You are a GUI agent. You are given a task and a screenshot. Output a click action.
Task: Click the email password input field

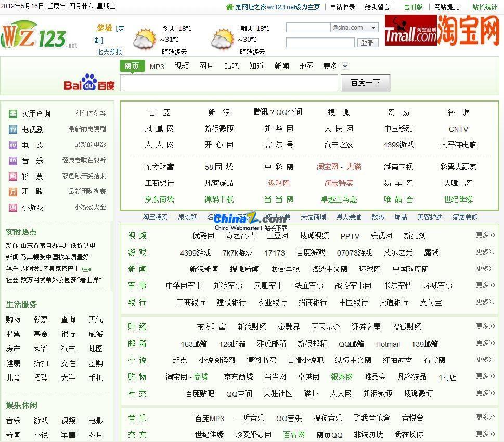click(x=320, y=43)
